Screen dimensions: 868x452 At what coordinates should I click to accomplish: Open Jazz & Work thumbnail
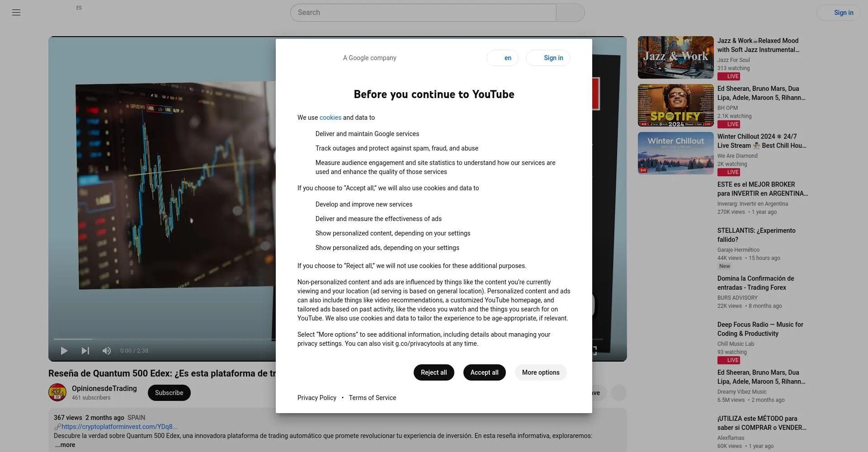coord(675,57)
